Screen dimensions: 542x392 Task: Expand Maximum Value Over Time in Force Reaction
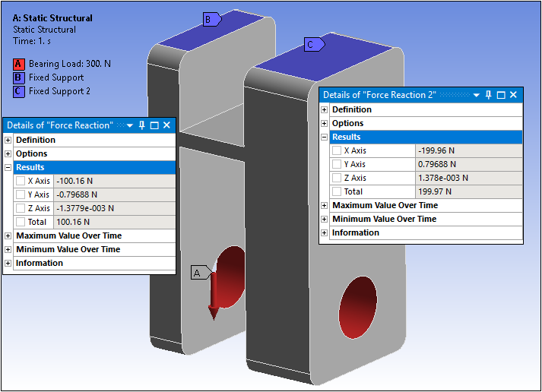coord(8,236)
